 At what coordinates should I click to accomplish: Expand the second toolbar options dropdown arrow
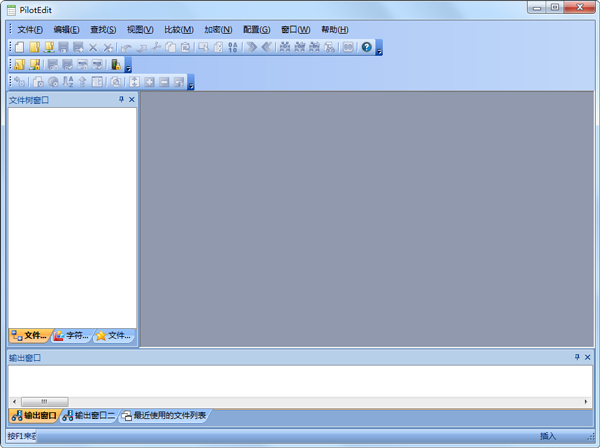click(x=128, y=68)
